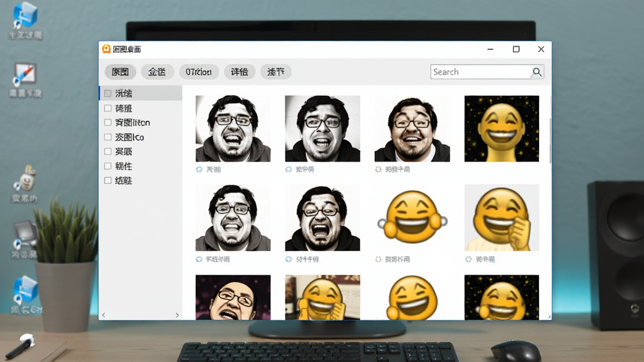Tick the last checkbox in the sidebar list
This screenshot has height=362, width=644.
click(x=108, y=180)
